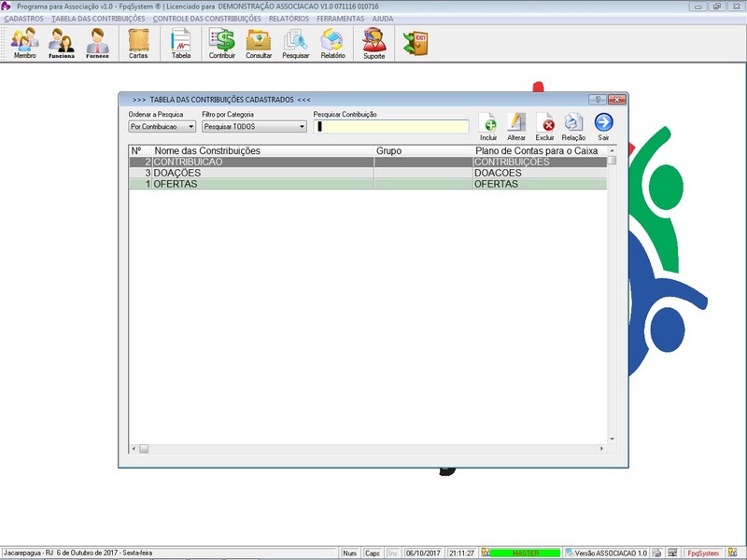Click the rightmost status bar icon
This screenshot has width=747, height=560.
click(733, 553)
